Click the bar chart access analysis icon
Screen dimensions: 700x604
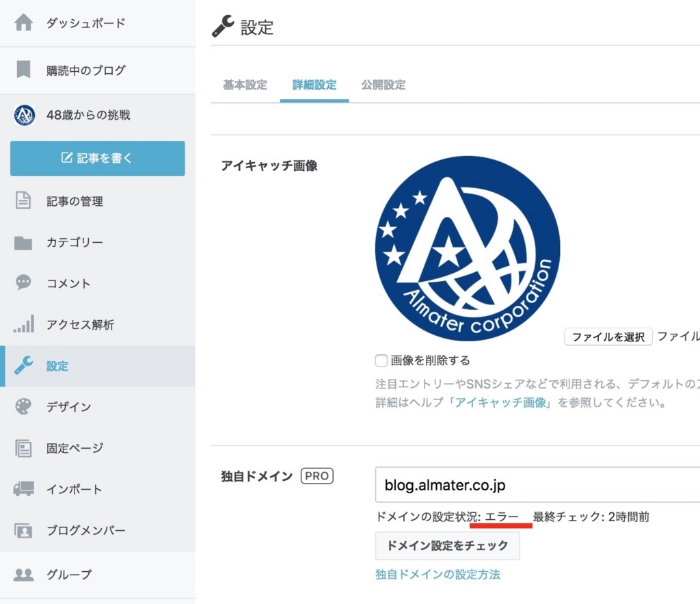click(24, 324)
